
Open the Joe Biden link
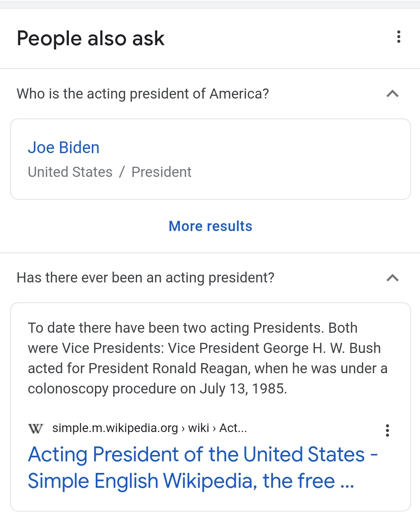click(x=64, y=148)
